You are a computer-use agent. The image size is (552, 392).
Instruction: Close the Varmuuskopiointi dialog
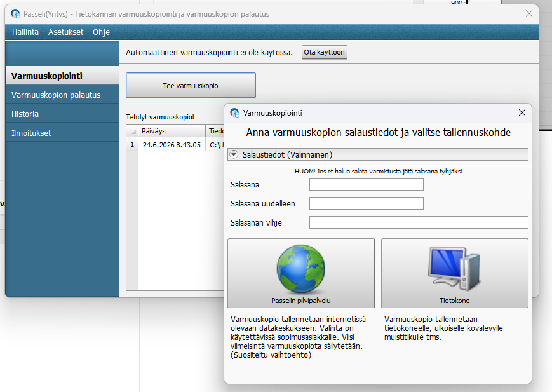coord(522,112)
